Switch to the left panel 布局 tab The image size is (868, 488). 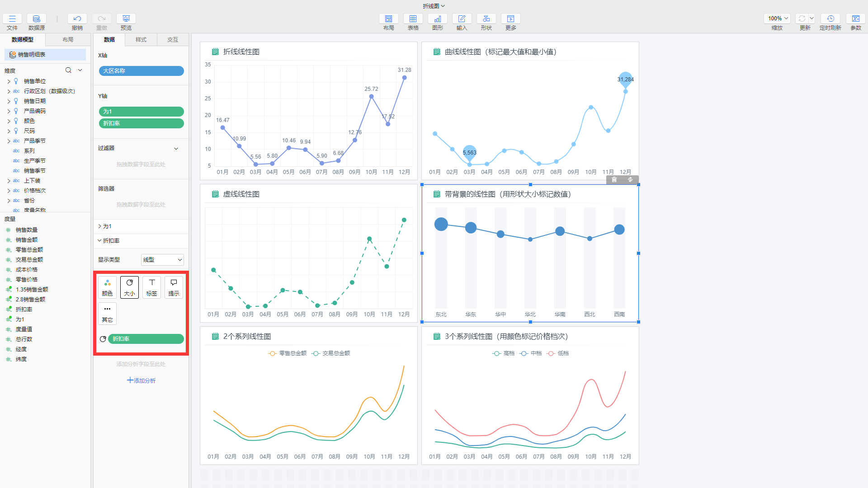[68, 40]
